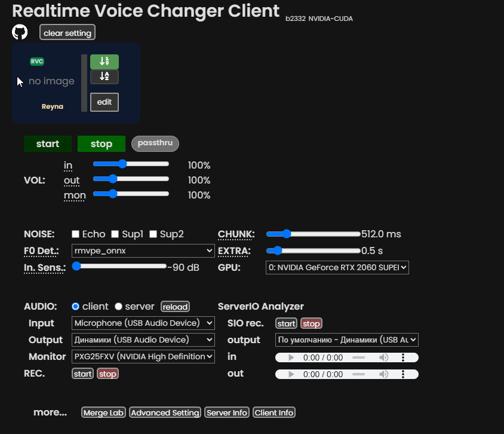Select the Reyna RVC model slot
The image size is (504, 434).
[51, 83]
